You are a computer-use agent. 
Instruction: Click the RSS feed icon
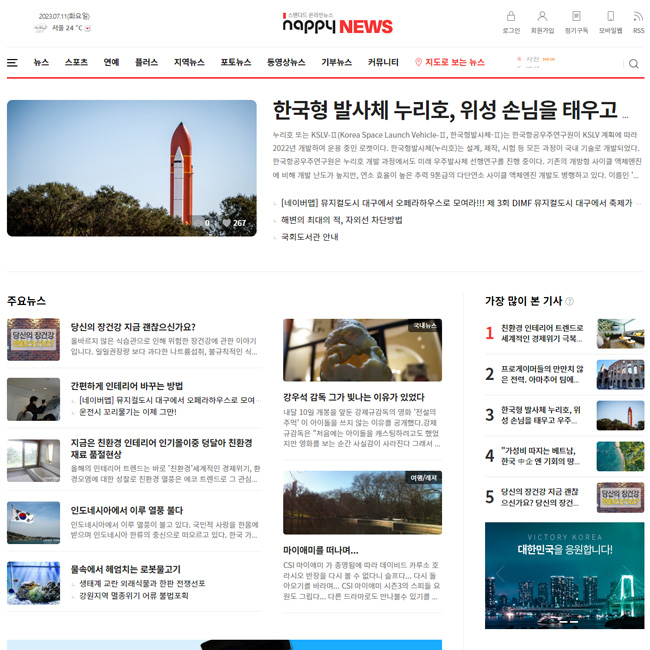[638, 16]
